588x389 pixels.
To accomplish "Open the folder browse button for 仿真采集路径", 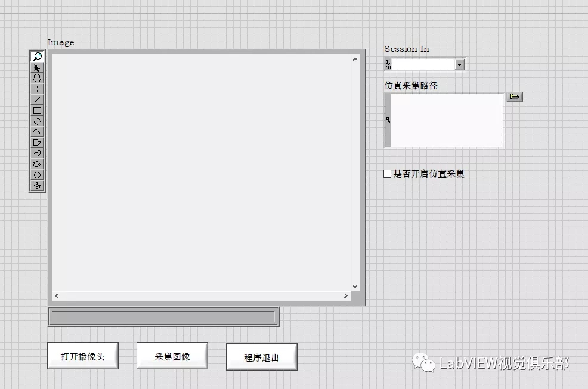I will coord(515,97).
